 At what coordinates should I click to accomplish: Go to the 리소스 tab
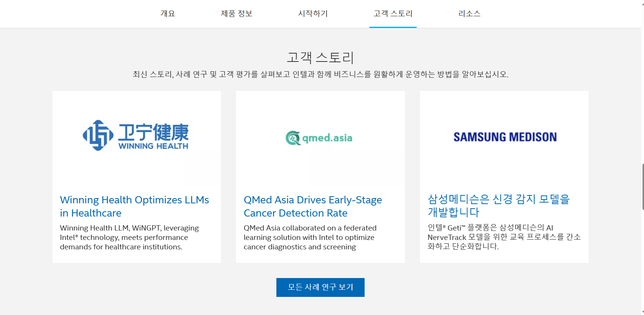tap(469, 14)
